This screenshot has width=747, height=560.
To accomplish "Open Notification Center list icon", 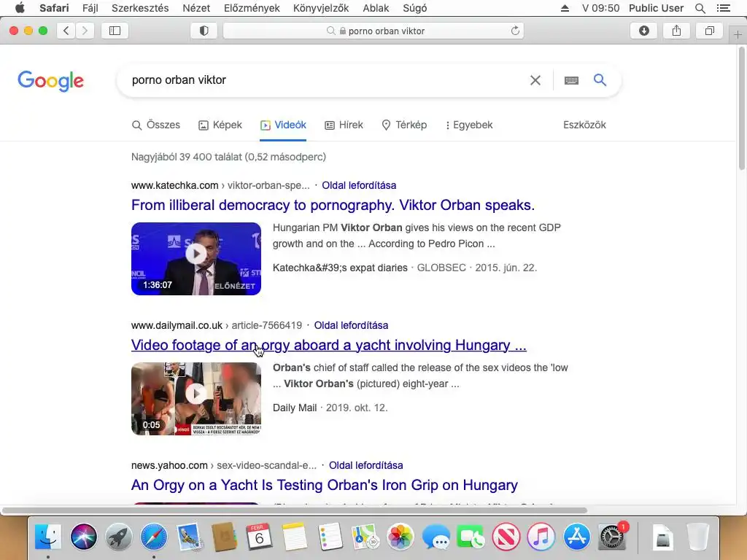I will point(723,8).
